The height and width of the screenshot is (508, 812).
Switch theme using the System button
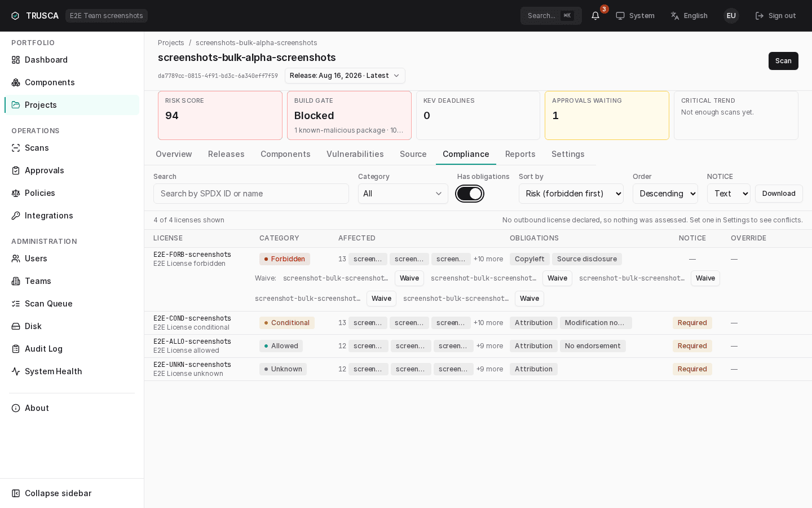(635, 16)
